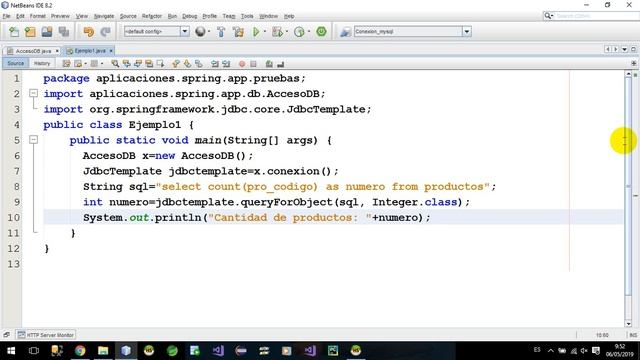
Task: Click the green power plugin icon
Action: 321,31
